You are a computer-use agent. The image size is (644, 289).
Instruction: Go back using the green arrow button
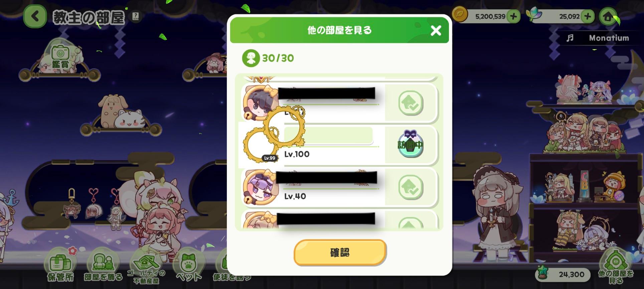pyautogui.click(x=35, y=16)
